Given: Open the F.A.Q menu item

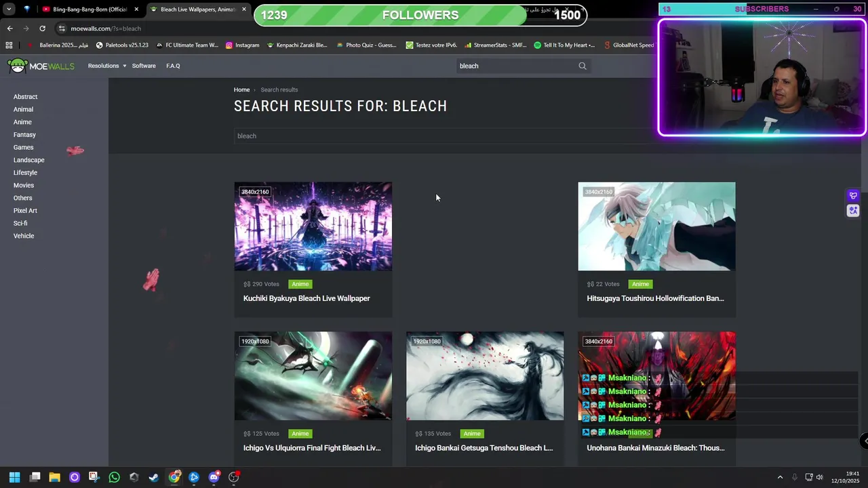Looking at the screenshot, I should 173,66.
